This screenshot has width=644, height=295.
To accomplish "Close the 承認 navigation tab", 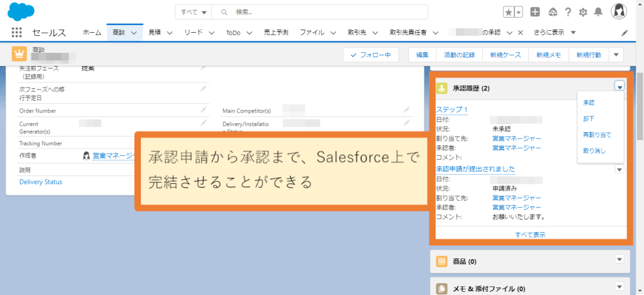I will [520, 33].
